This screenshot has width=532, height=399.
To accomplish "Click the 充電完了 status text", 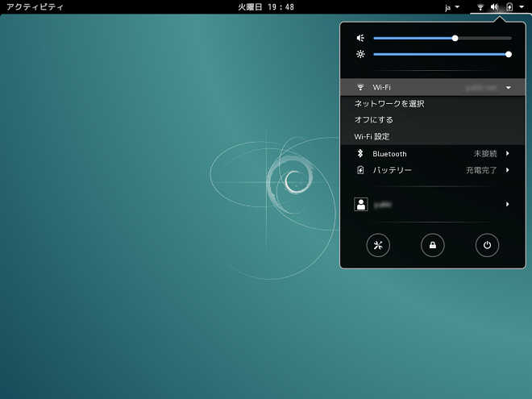I will (481, 170).
